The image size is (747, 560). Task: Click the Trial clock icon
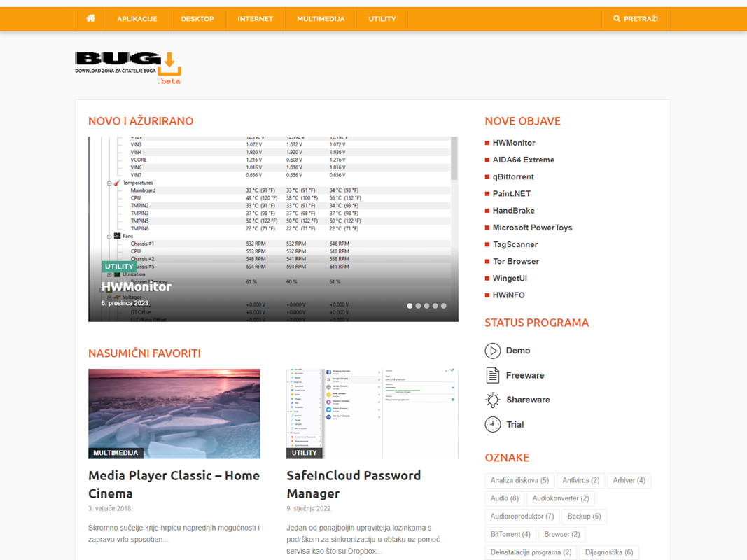[x=493, y=425]
